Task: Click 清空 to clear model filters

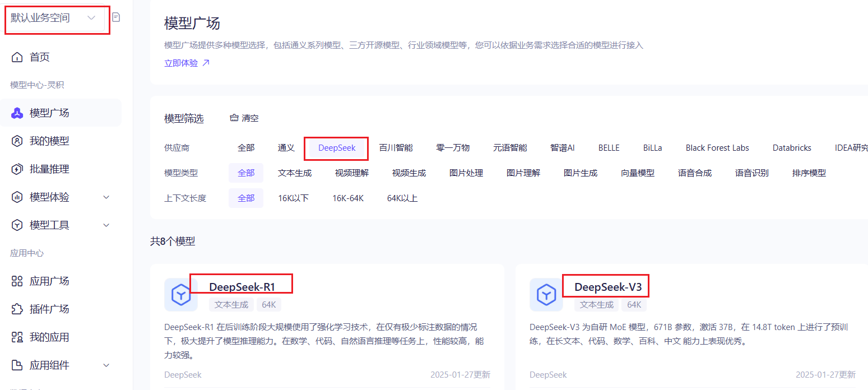Action: tap(244, 118)
